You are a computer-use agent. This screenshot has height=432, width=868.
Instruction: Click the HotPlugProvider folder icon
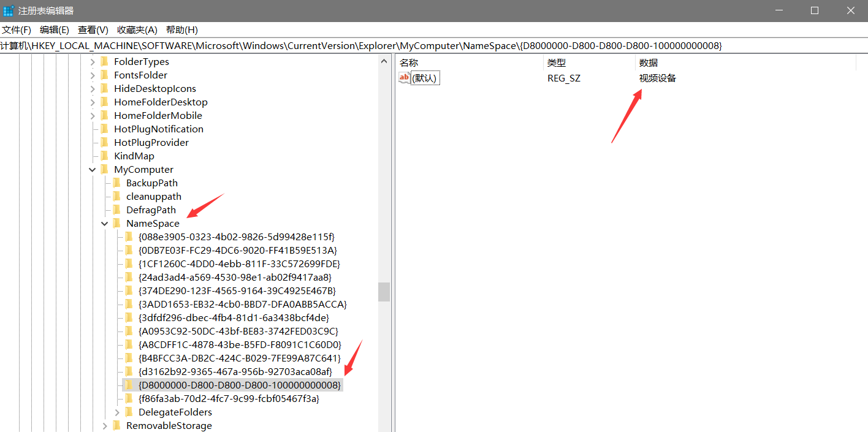[x=104, y=142]
